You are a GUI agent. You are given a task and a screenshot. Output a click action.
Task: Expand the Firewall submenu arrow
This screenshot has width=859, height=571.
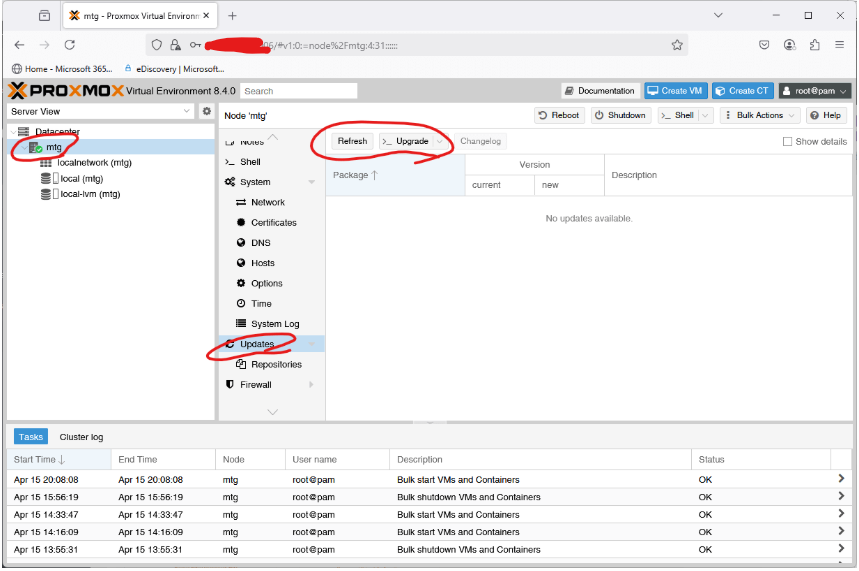[x=311, y=385]
